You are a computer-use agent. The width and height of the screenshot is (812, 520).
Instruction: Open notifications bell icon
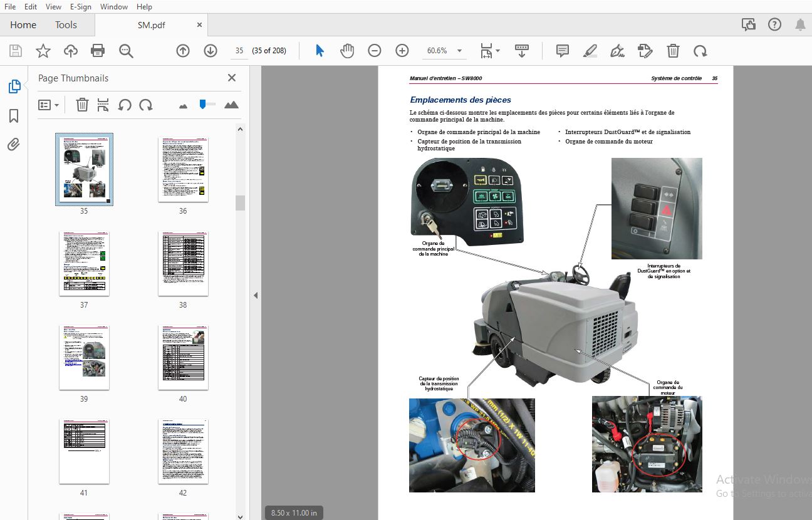pos(800,25)
